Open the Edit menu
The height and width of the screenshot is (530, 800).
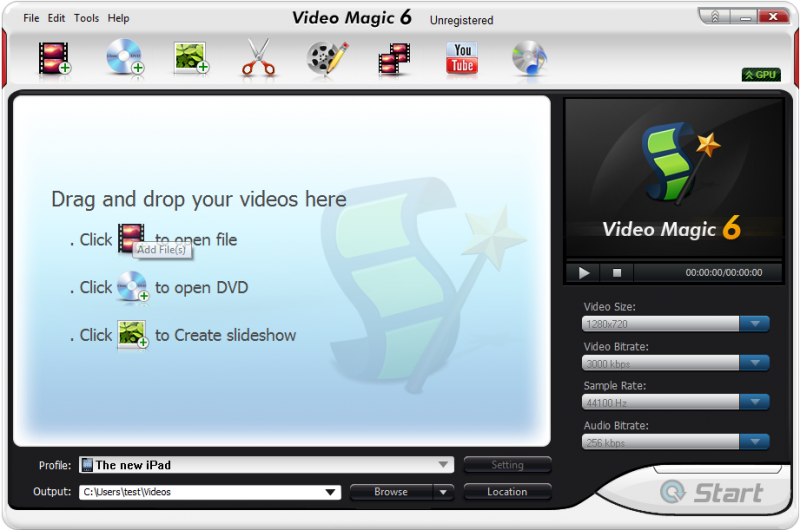[x=56, y=18]
